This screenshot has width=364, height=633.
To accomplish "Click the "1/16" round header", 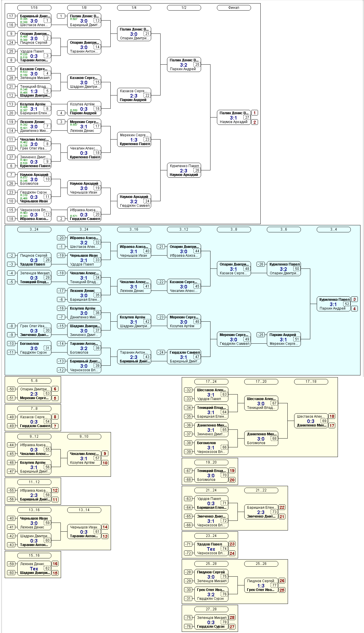I will [34, 8].
